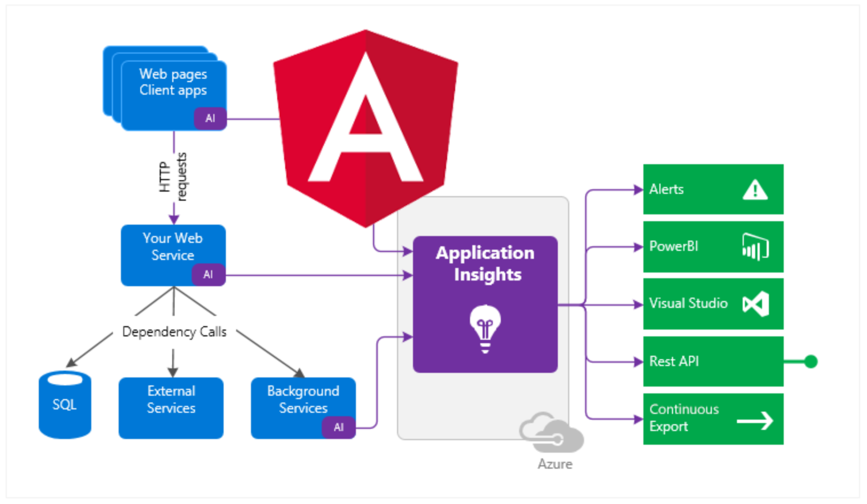Click the large Angular logo
The image size is (867, 504).
coord(366,128)
